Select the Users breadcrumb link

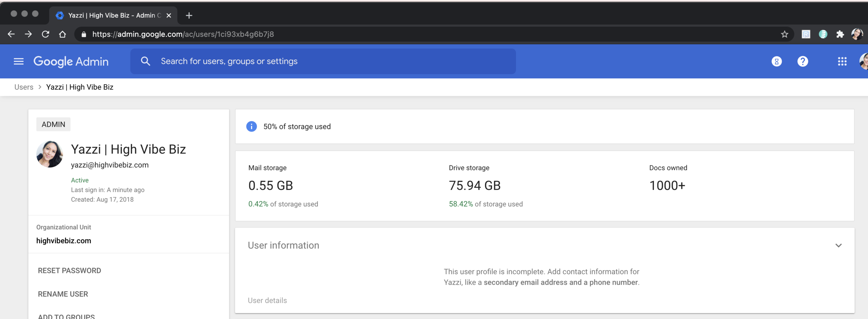[x=23, y=87]
